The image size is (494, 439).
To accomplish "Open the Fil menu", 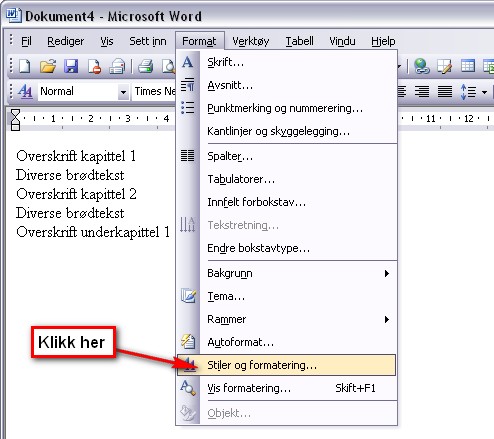I will (26, 41).
